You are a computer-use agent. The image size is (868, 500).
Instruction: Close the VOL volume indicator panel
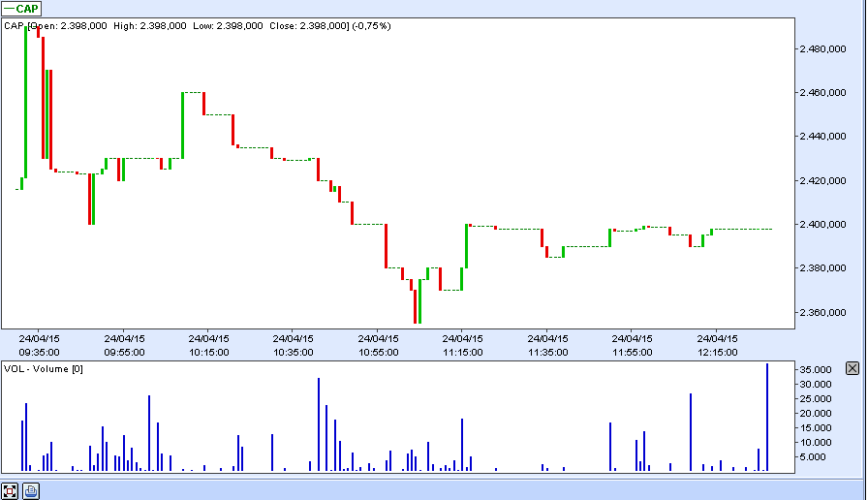coord(852,368)
